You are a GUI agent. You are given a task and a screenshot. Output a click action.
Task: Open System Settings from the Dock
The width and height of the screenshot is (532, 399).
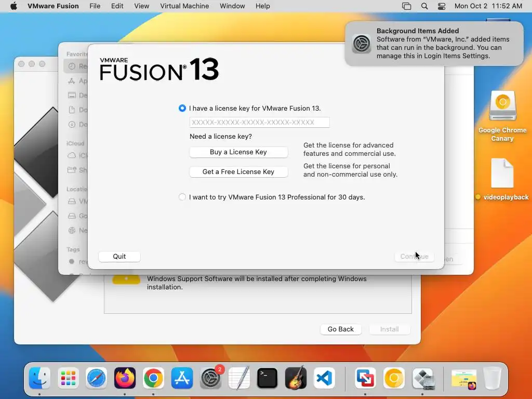coord(210,378)
